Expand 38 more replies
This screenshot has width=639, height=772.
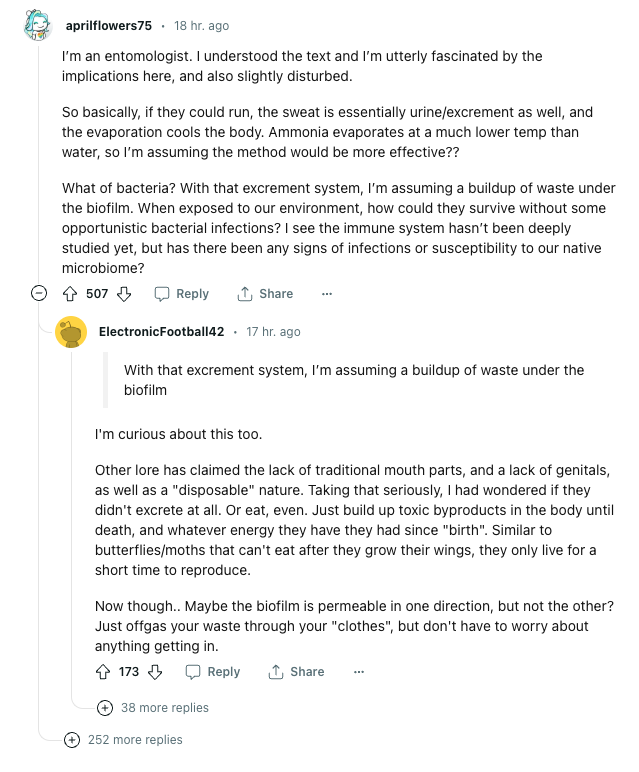pyautogui.click(x=153, y=708)
